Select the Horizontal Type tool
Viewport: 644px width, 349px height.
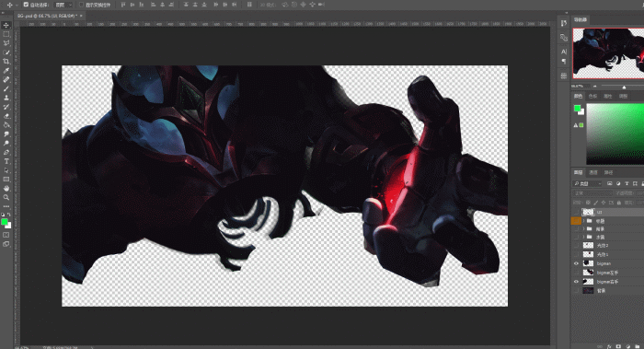click(6, 161)
